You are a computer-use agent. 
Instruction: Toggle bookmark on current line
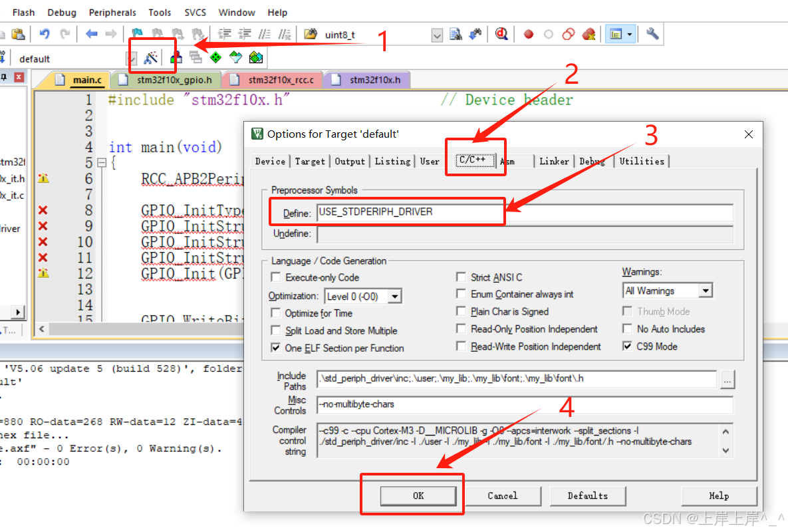[x=137, y=34]
